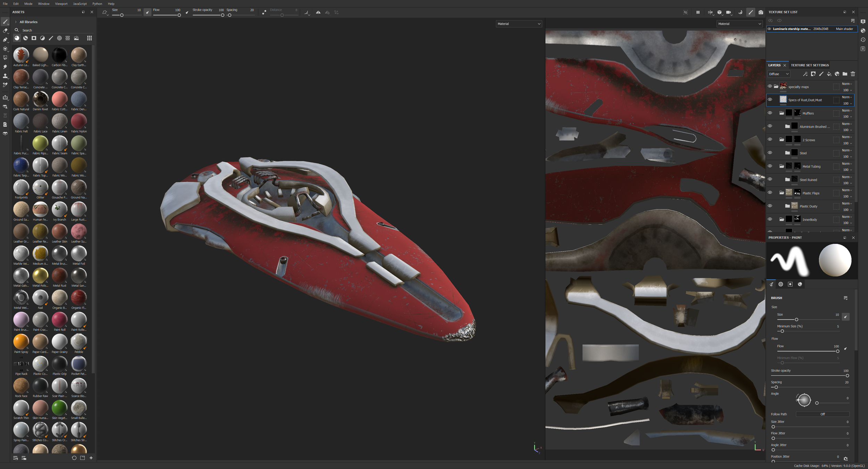Image resolution: width=868 pixels, height=469 pixels.
Task: Add a fill layer with bucket icon
Action: (829, 74)
